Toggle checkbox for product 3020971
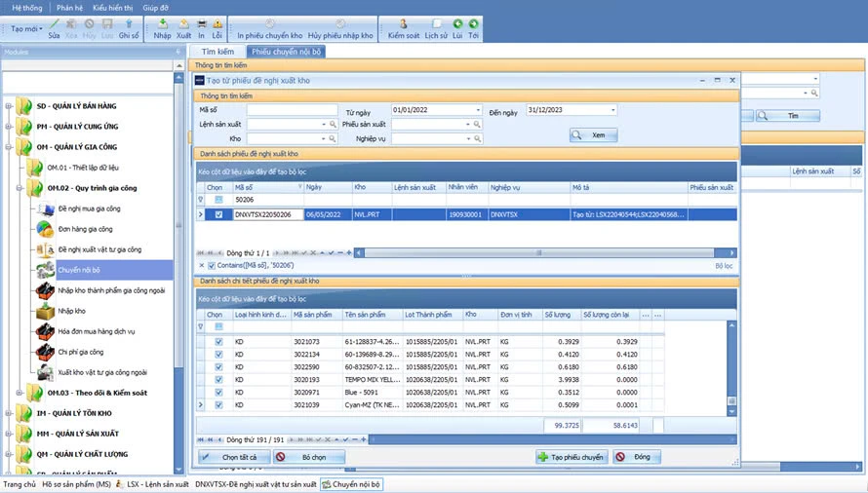Screen dimensions: 868x493 coord(218,393)
